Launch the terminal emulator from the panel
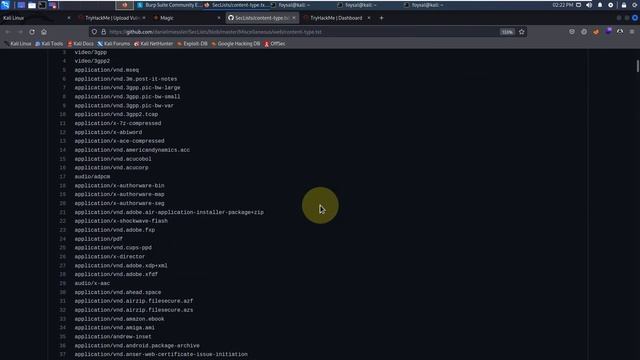640x360 pixels. (42, 5)
